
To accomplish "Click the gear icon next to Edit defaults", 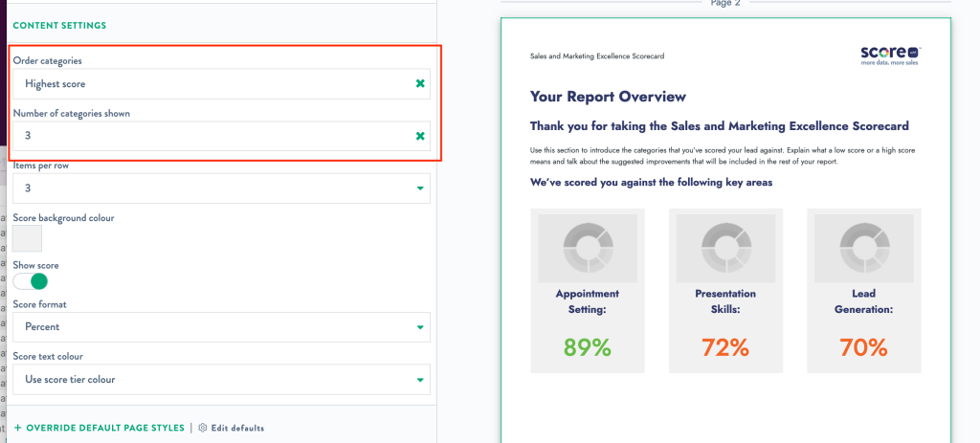I will (x=203, y=428).
